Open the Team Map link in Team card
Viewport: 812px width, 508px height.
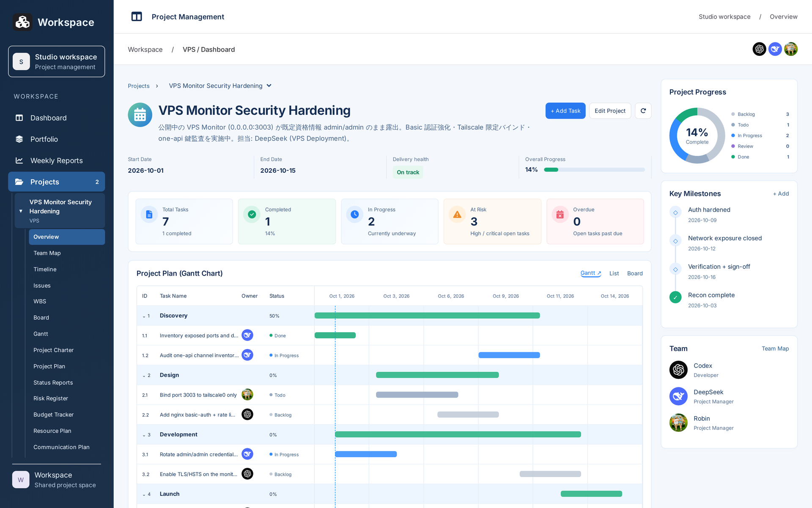(x=775, y=349)
